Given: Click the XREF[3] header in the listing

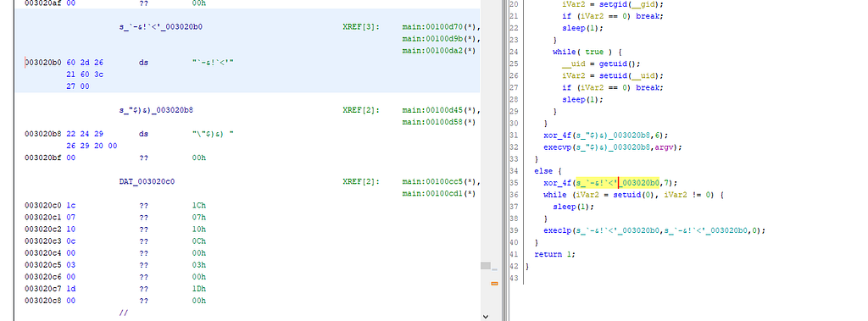Looking at the screenshot, I should point(361,26).
